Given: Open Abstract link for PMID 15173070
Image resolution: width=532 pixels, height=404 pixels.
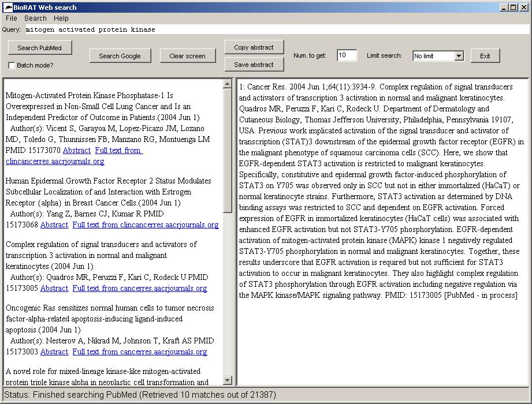Looking at the screenshot, I should 77,151.
